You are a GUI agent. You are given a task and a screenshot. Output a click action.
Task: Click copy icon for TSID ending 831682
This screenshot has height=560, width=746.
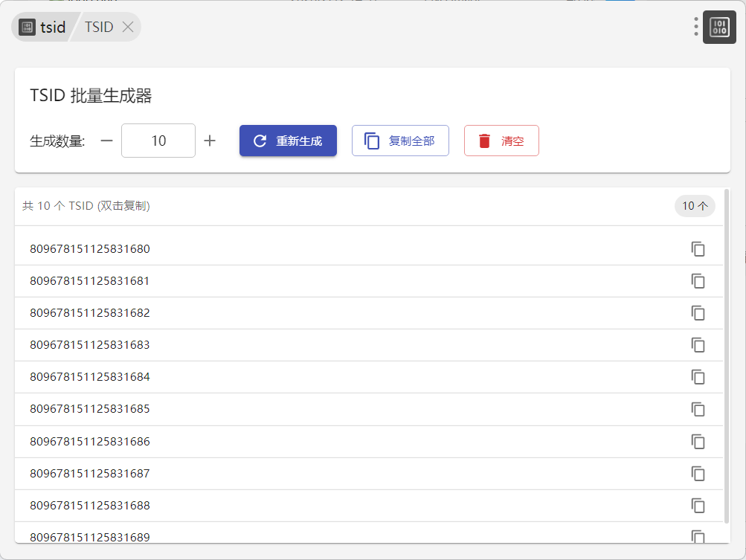698,313
